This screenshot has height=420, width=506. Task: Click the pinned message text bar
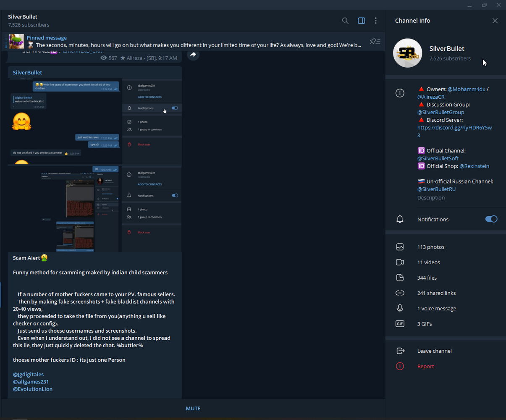tap(194, 41)
